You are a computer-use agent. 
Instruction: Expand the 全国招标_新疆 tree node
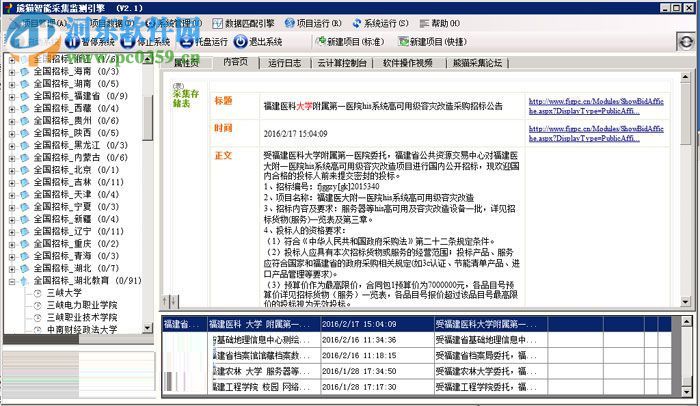tap(12, 219)
